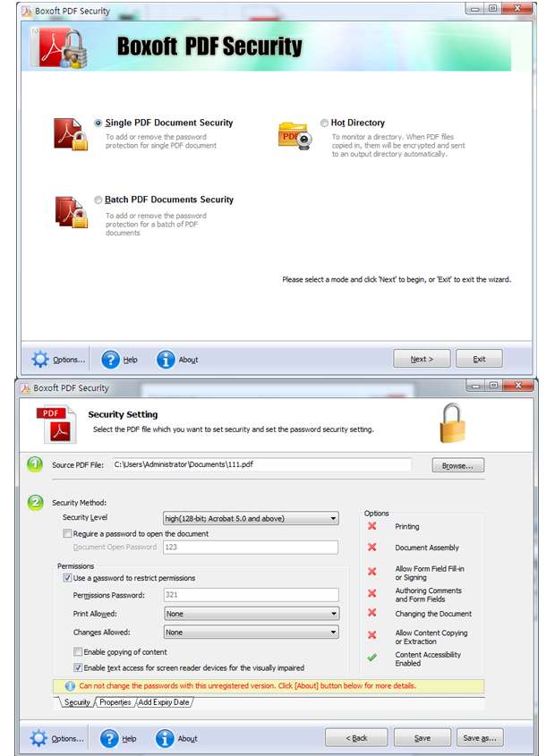This screenshot has width=555, height=756.
Task: Click green check beside Content Accessibility Enabled
Action: (372, 658)
